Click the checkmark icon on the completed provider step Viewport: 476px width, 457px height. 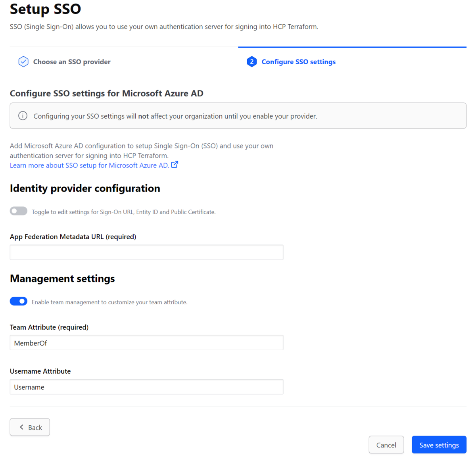23,61
